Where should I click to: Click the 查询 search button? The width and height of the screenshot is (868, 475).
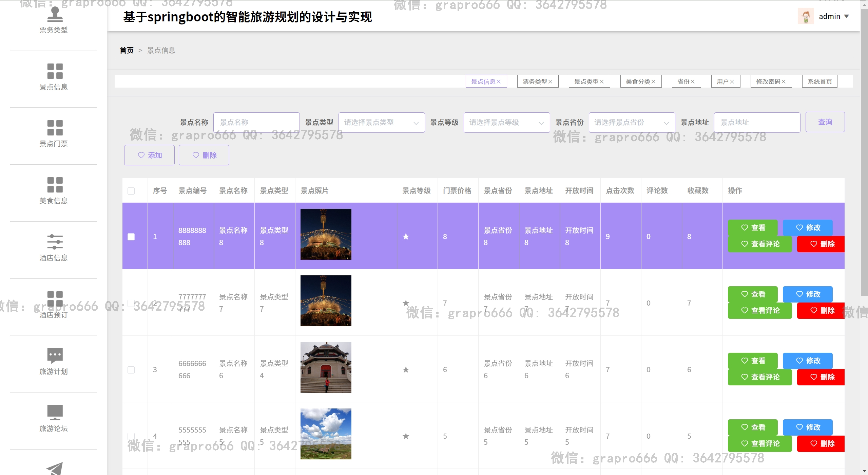(825, 122)
